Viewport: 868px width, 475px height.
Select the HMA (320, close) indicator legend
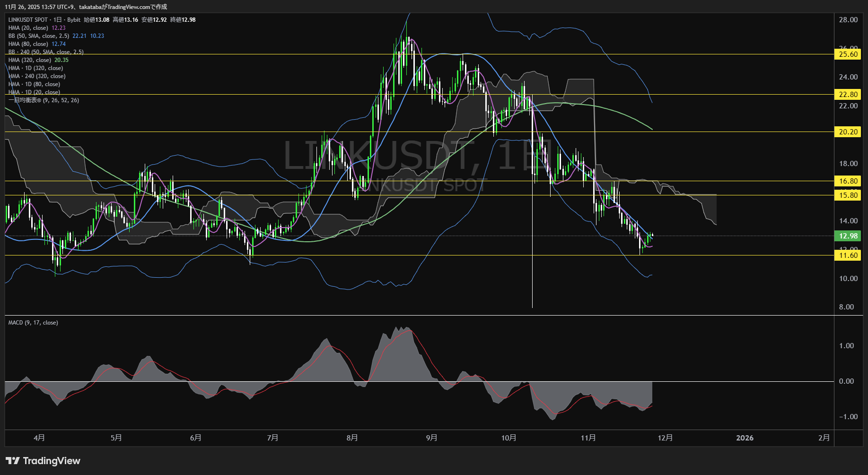pos(30,60)
